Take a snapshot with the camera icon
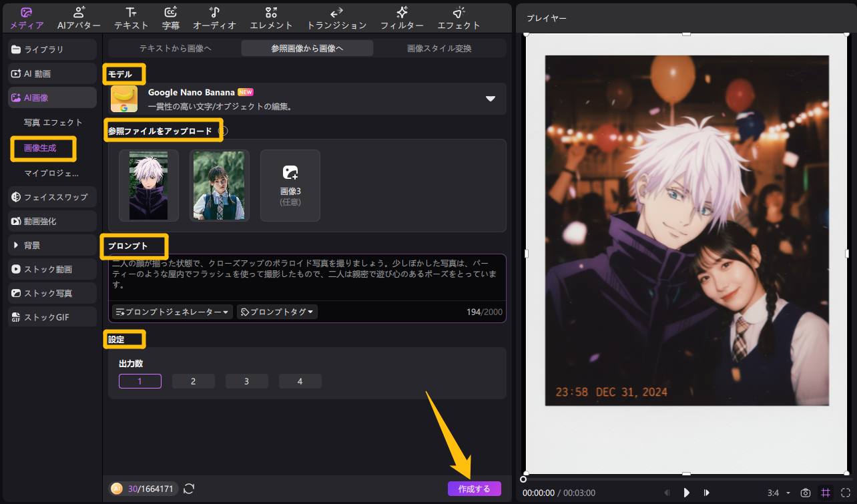 tap(806, 493)
